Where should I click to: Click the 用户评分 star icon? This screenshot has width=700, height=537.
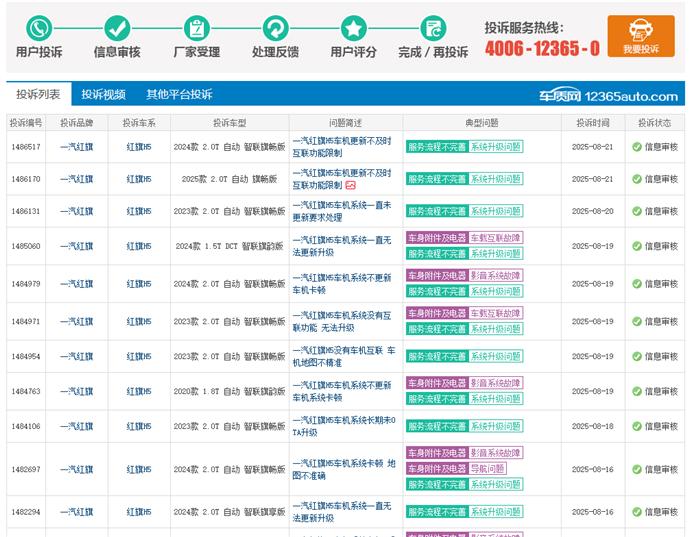[x=354, y=28]
